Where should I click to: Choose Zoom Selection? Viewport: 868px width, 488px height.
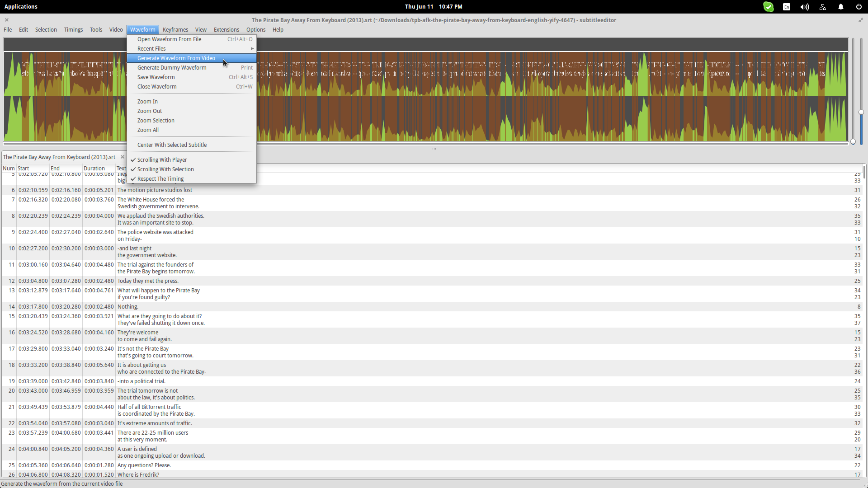tap(192, 120)
